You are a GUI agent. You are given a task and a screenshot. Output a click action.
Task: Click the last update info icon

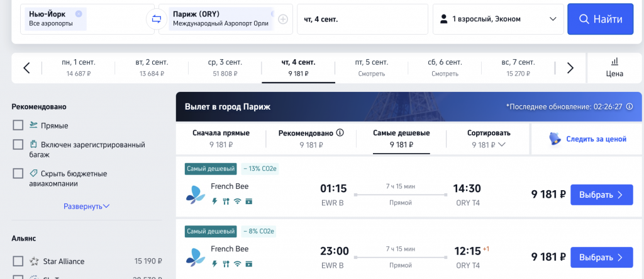click(x=629, y=106)
